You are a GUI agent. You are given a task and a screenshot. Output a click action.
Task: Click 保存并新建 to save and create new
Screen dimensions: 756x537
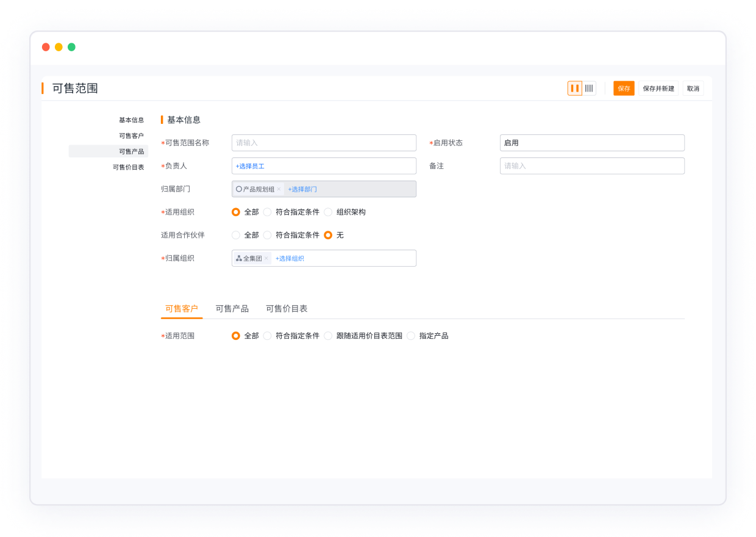coord(658,88)
